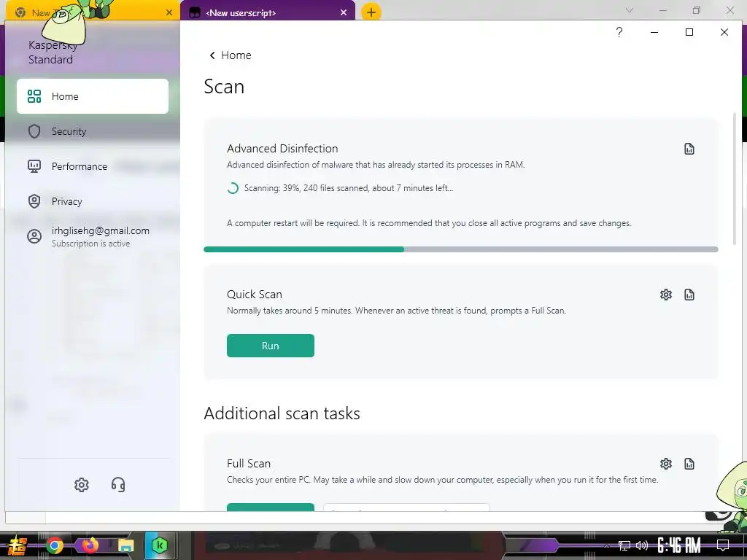Viewport: 747px width, 560px height.
Task: Open the Advanced Disinfection report icon
Action: [x=689, y=149]
